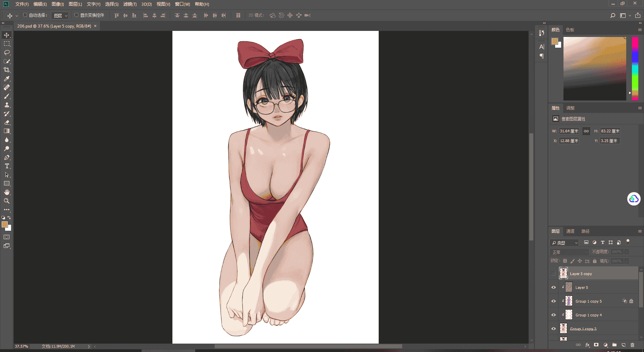
Task: Click the width input field
Action: click(569, 131)
